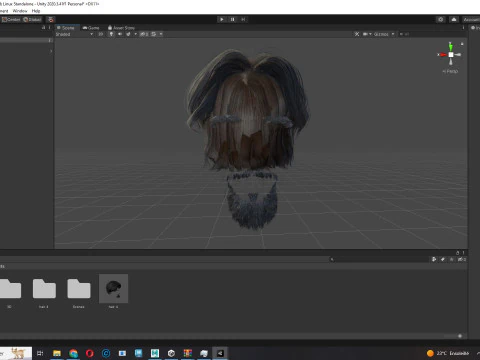The image size is (480, 360).
Task: Click the Scene view search field
Action: 432,34
